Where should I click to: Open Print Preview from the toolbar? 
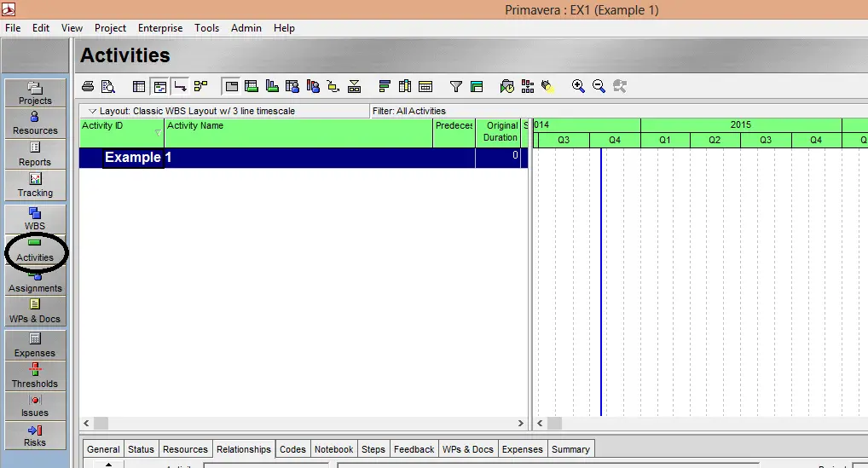click(108, 86)
